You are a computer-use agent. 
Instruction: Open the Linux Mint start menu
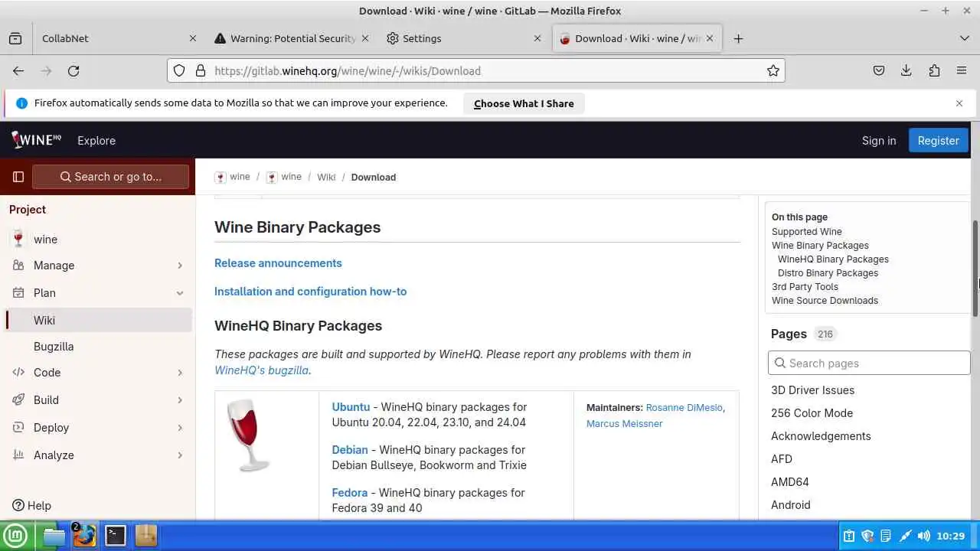pos(15,536)
